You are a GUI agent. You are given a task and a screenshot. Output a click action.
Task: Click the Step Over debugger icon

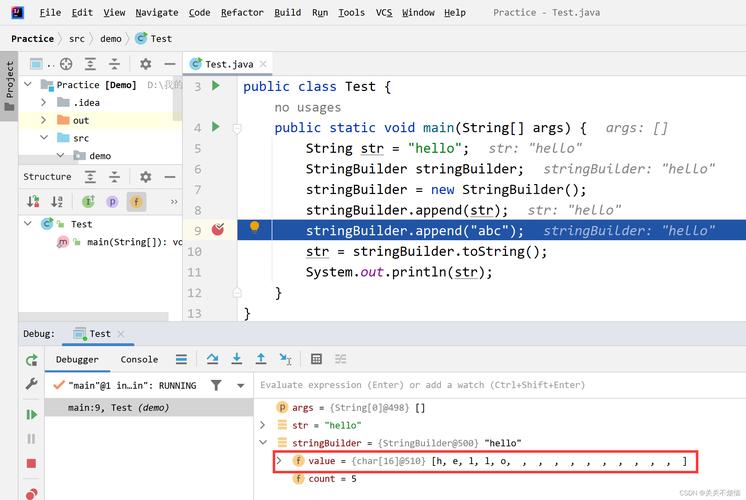point(213,359)
